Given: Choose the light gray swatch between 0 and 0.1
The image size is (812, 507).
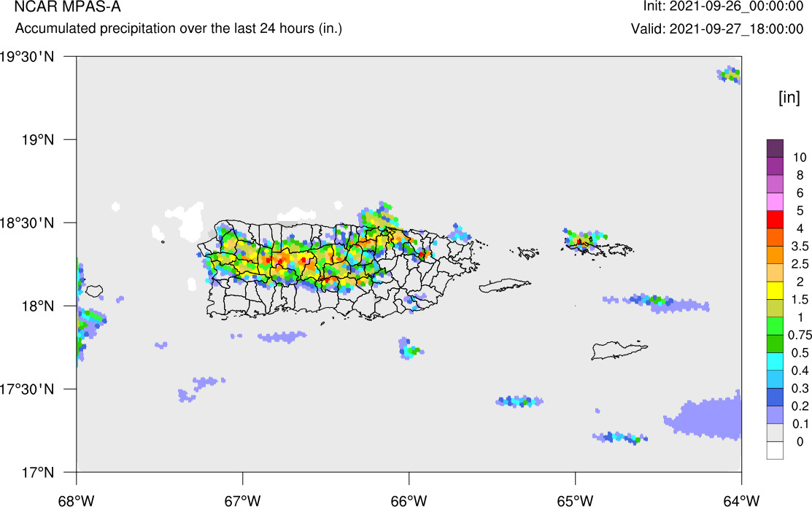Looking at the screenshot, I should (x=775, y=433).
